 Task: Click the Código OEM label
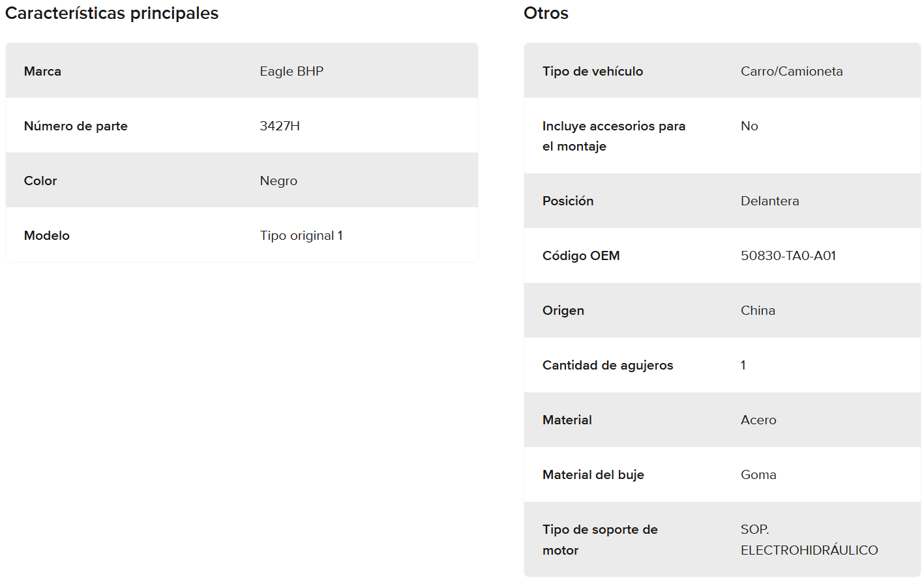(581, 255)
